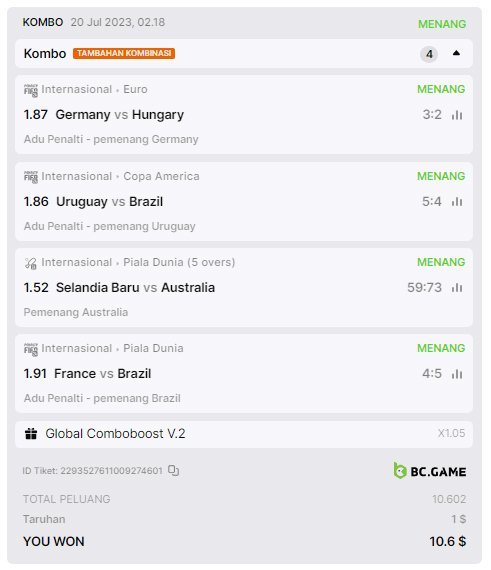Open stats icon for Uruguay vs Brazil

coord(457,201)
